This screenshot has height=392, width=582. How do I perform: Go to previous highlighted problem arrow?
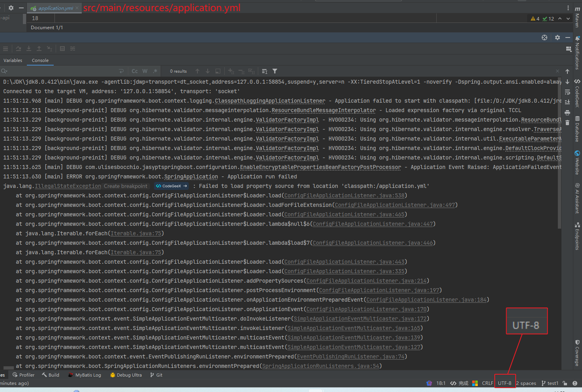click(x=560, y=19)
